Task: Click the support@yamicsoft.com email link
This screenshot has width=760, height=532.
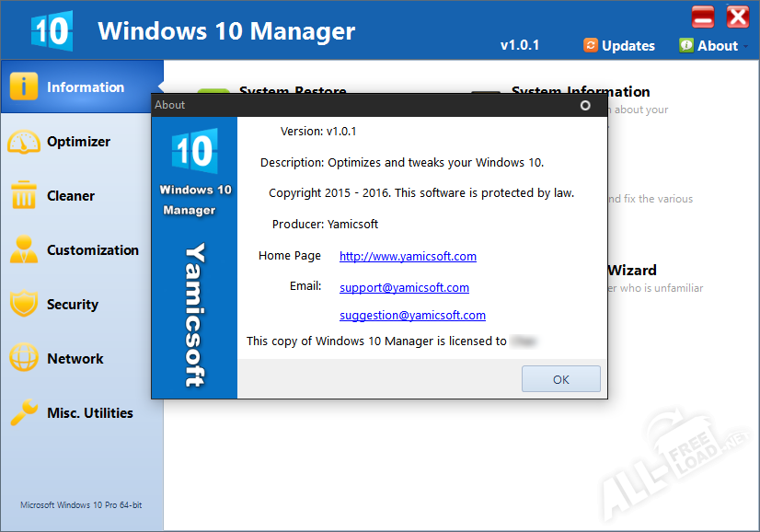Action: [404, 288]
